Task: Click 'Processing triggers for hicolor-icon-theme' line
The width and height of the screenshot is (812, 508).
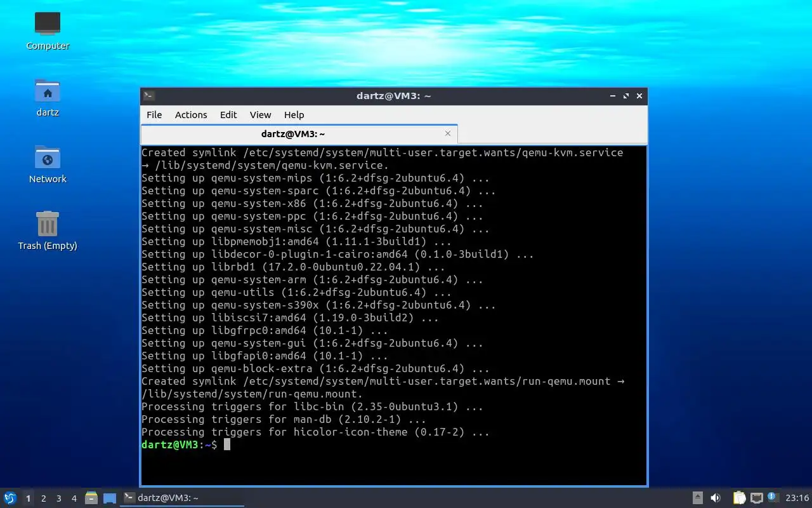Action: pos(315,432)
